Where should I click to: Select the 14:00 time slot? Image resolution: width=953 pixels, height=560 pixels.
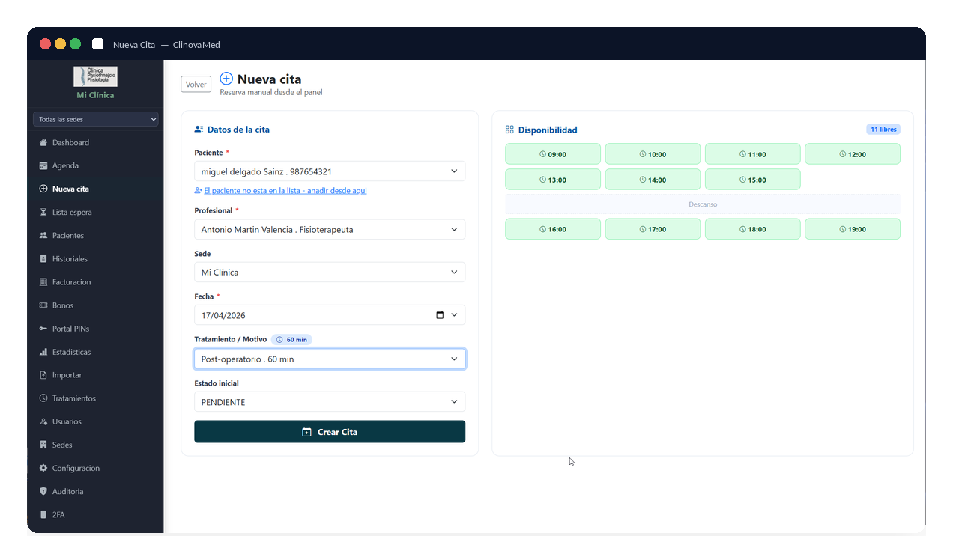pyautogui.click(x=653, y=180)
